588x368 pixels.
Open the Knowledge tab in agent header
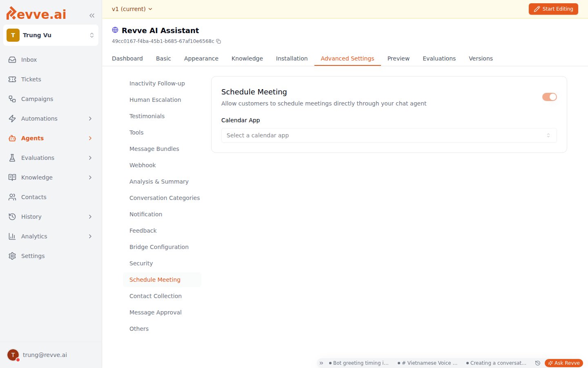(247, 58)
